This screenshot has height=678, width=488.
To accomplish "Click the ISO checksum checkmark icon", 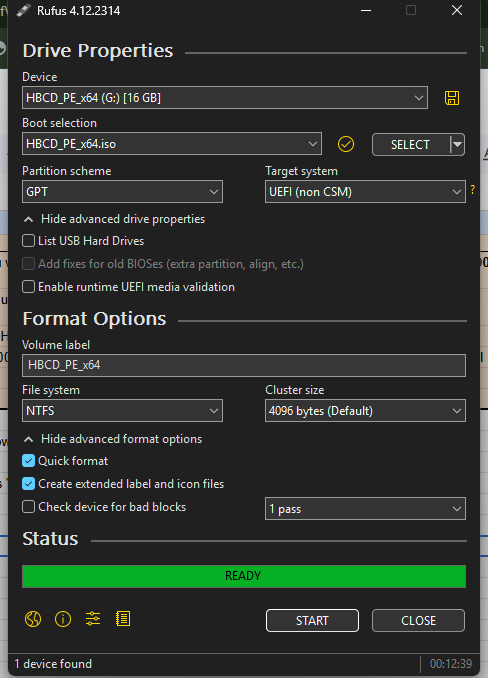I will coord(345,144).
